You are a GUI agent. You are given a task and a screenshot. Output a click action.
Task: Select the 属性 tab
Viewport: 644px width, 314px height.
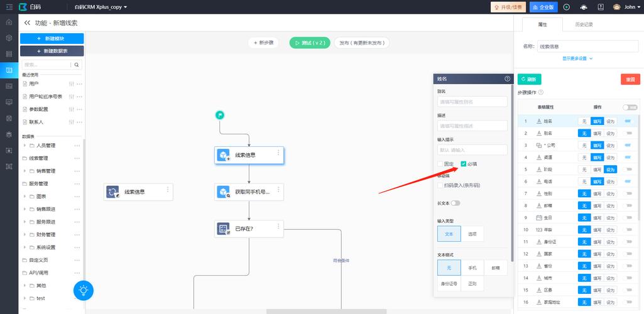point(543,24)
